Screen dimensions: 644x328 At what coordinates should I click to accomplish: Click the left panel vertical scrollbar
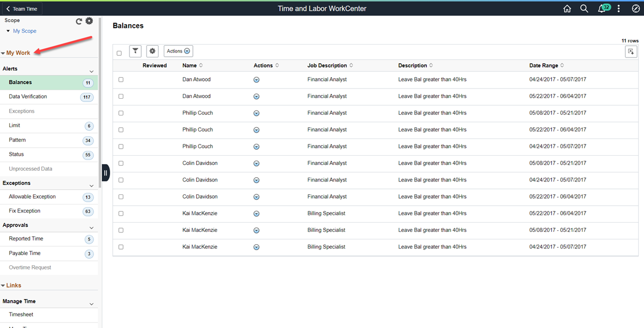(x=100, y=103)
